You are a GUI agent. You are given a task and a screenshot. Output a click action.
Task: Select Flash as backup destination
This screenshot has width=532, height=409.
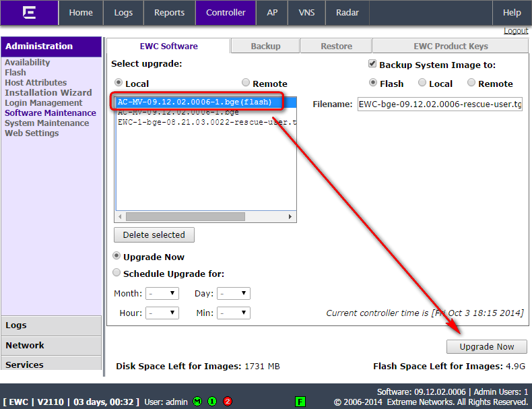tap(373, 82)
